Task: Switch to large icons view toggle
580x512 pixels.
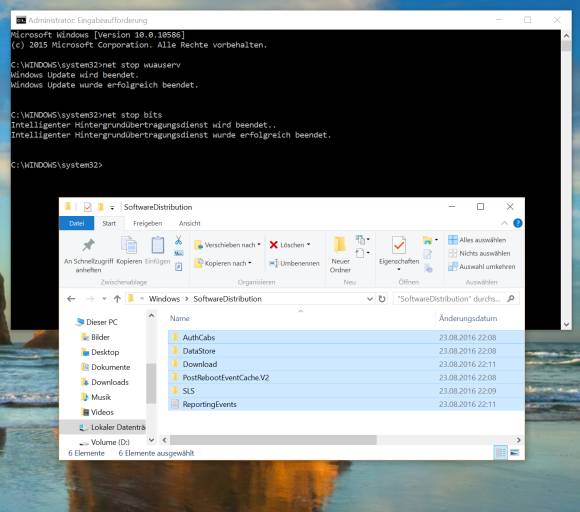Action: tap(515, 452)
